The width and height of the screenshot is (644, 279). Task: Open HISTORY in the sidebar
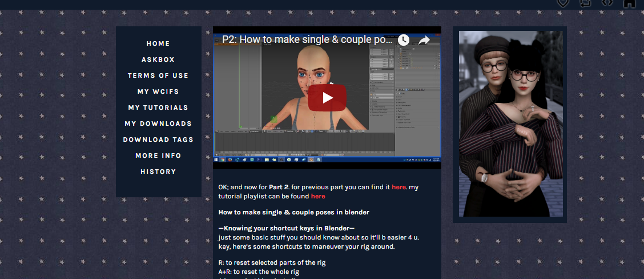click(x=158, y=172)
